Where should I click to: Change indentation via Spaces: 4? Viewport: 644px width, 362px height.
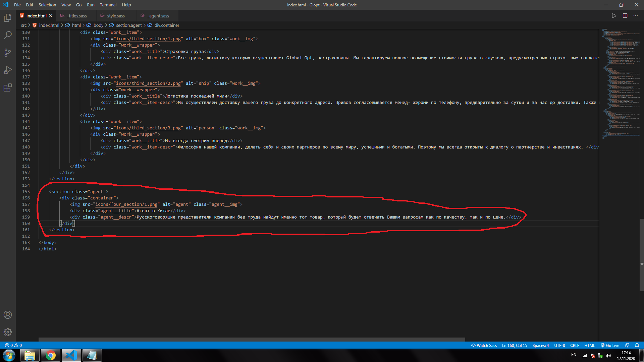tap(541, 345)
